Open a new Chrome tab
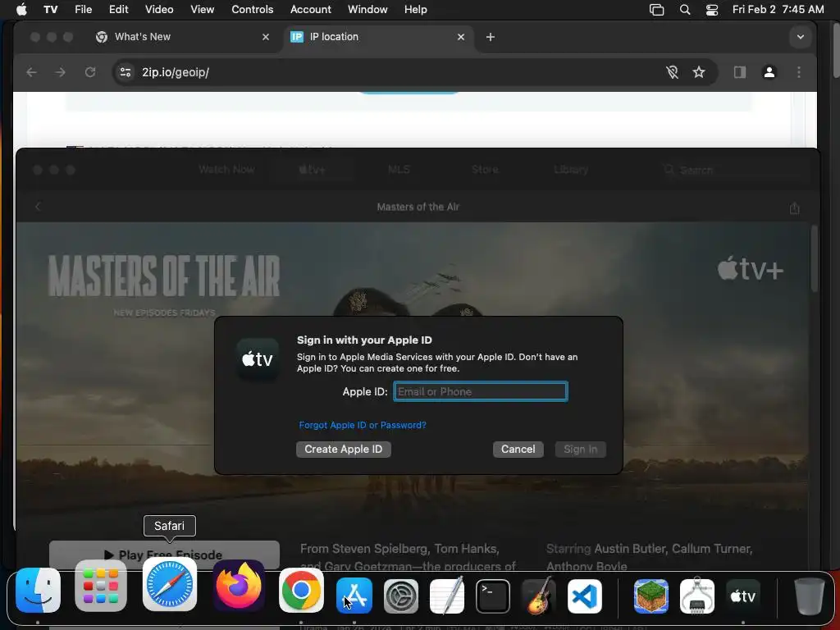The height and width of the screenshot is (630, 840). click(491, 37)
